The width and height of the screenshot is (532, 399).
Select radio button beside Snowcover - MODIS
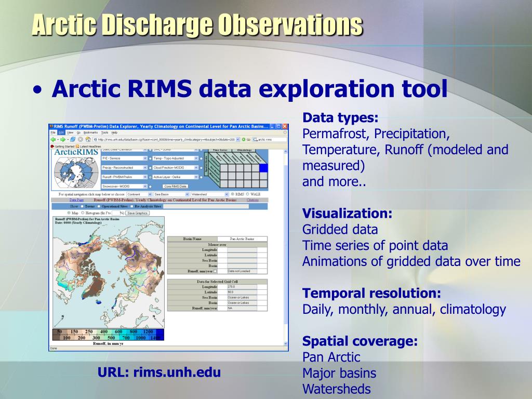(150, 187)
